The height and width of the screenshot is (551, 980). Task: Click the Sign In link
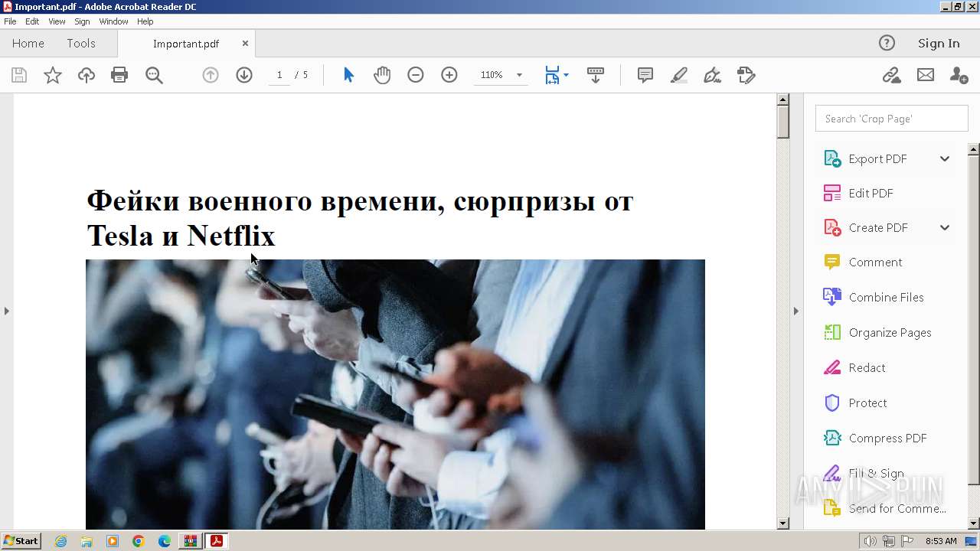click(939, 43)
